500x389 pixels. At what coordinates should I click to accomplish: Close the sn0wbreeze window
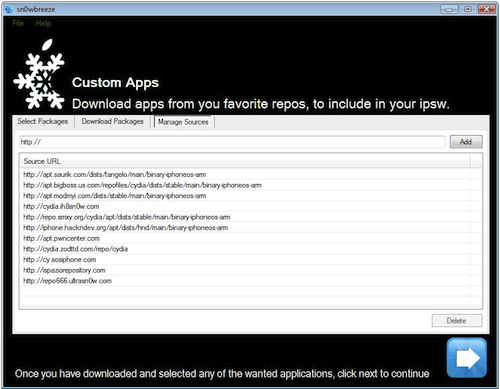(487, 9)
